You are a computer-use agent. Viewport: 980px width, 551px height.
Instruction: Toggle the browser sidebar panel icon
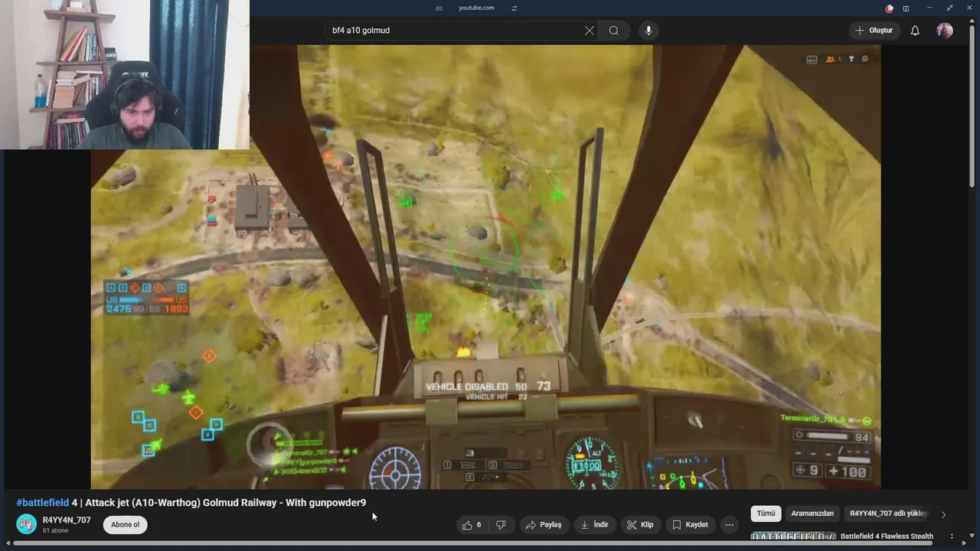(x=906, y=8)
